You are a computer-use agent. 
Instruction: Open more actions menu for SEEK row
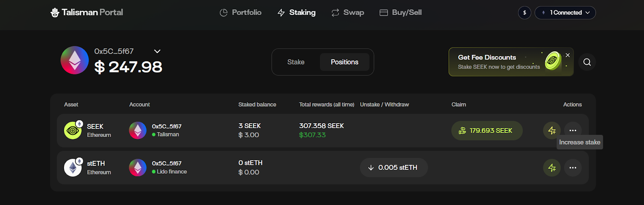coord(573,130)
